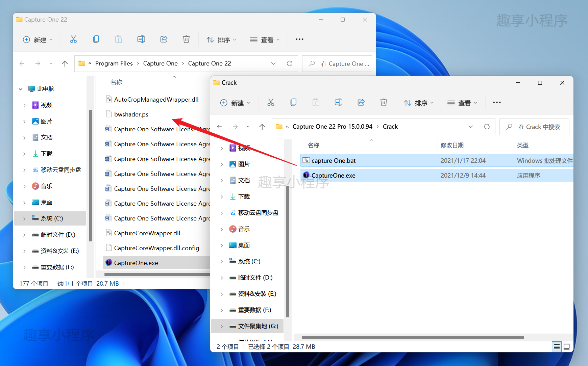Click search box in Capture One 22 window
The height and width of the screenshot is (366, 588).
[337, 63]
